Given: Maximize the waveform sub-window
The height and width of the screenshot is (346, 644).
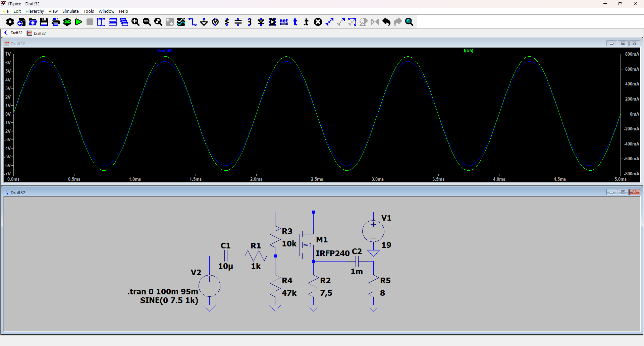Looking at the screenshot, I should pyautogui.click(x=623, y=43).
